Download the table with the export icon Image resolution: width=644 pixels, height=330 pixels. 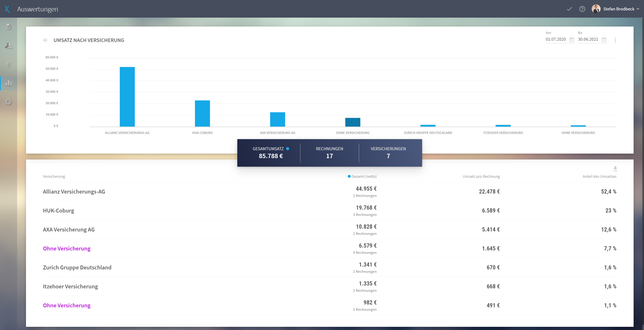pos(615,169)
